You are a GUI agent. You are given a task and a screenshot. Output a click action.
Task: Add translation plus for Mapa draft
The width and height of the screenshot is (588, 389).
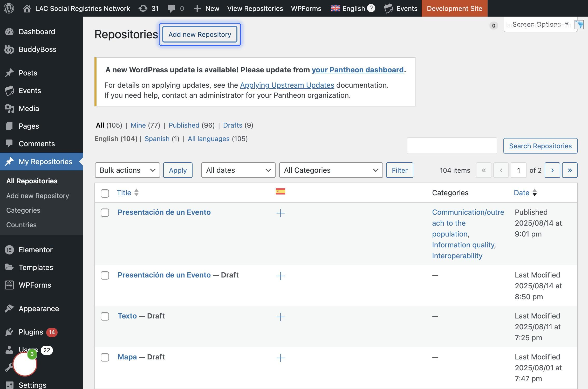pos(280,358)
